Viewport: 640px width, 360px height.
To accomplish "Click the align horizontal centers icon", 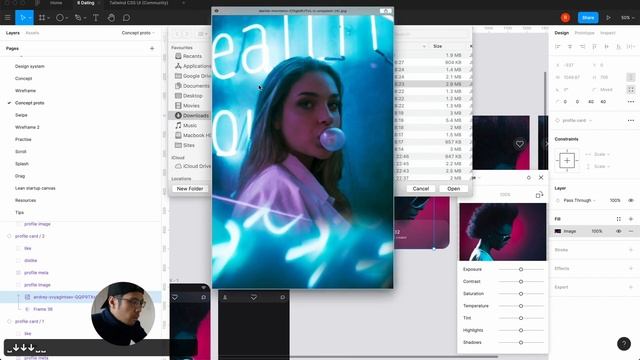I will pyautogui.click(x=570, y=47).
